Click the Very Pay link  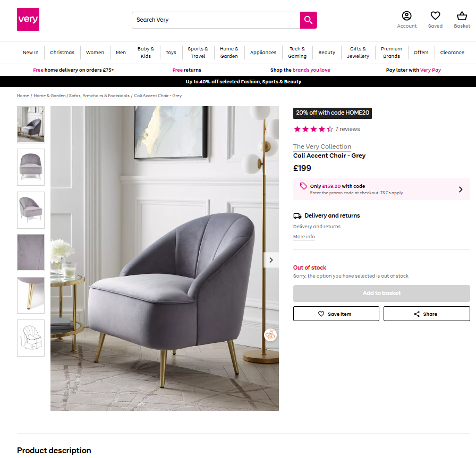(x=430, y=70)
